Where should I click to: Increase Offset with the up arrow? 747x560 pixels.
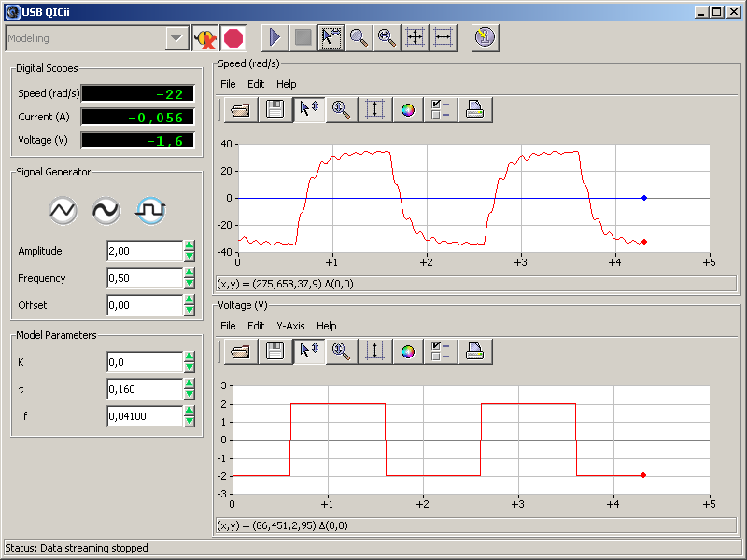(190, 300)
